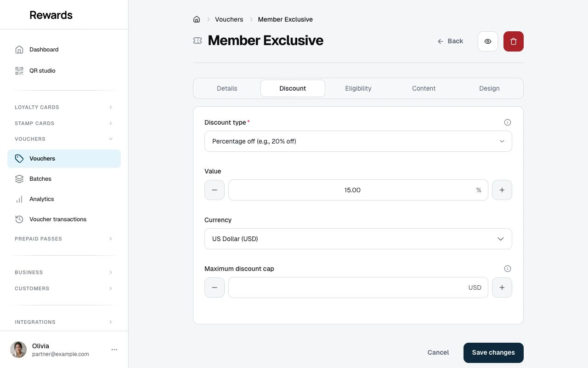Decrease Maximum discount cap with minus
The image size is (588, 368).
coord(215,287)
